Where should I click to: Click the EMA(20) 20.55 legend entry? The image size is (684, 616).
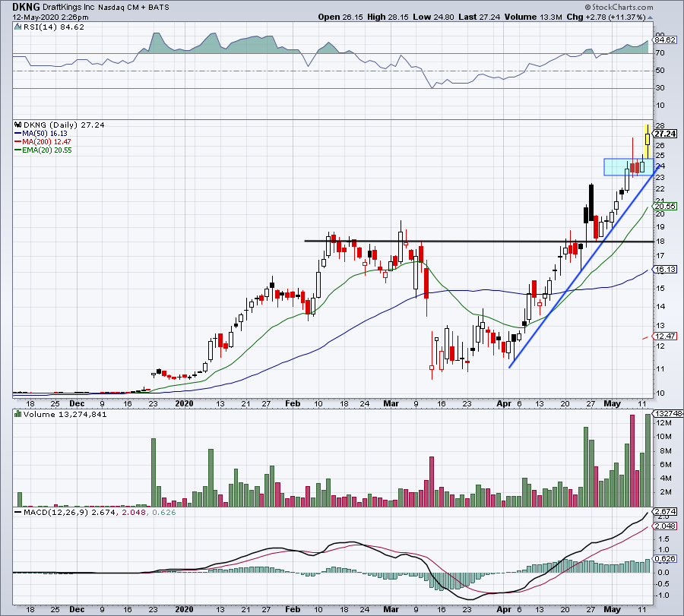pyautogui.click(x=46, y=150)
